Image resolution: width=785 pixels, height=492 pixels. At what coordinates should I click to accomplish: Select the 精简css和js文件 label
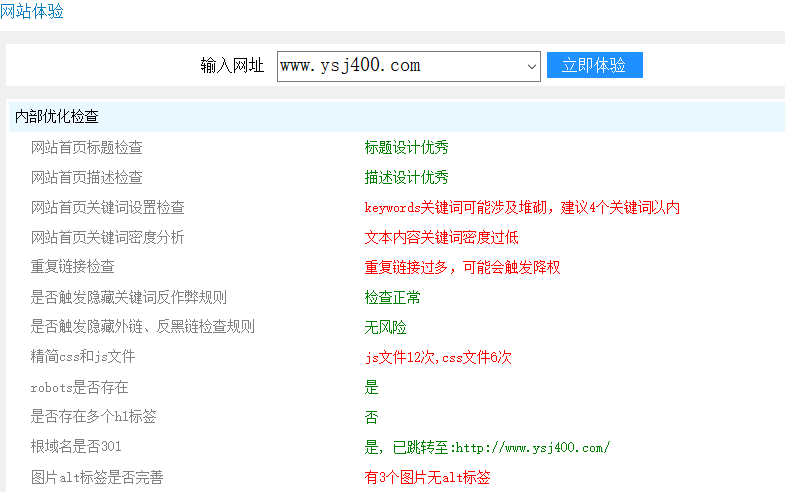click(83, 357)
